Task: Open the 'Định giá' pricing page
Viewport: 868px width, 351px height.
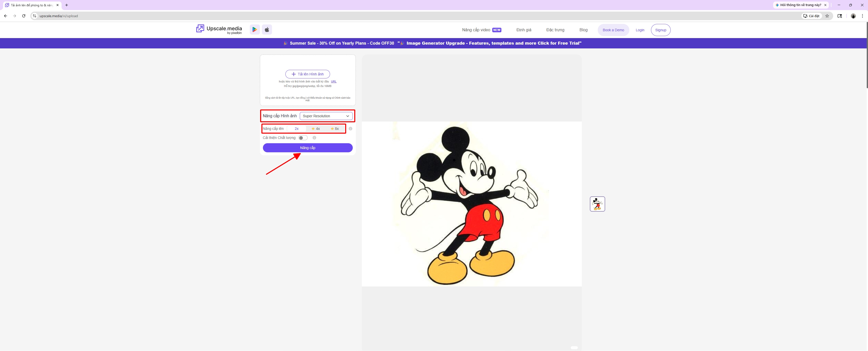Action: click(524, 30)
